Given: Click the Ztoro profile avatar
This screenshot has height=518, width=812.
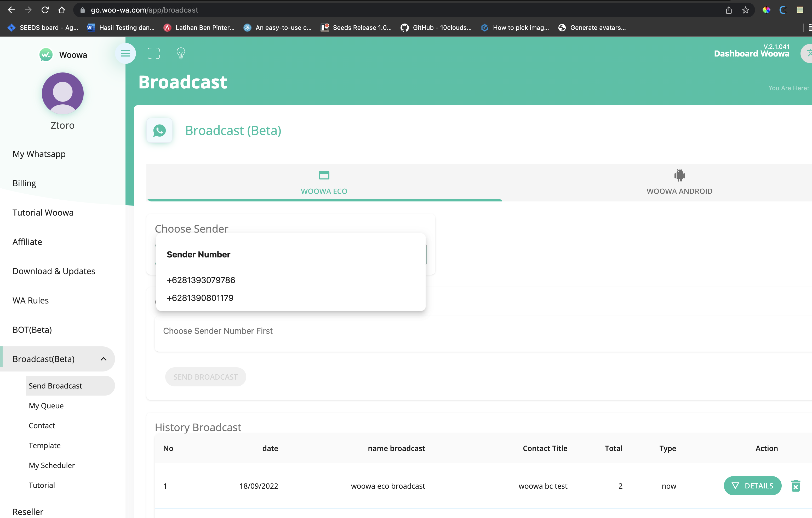Looking at the screenshot, I should tap(62, 93).
